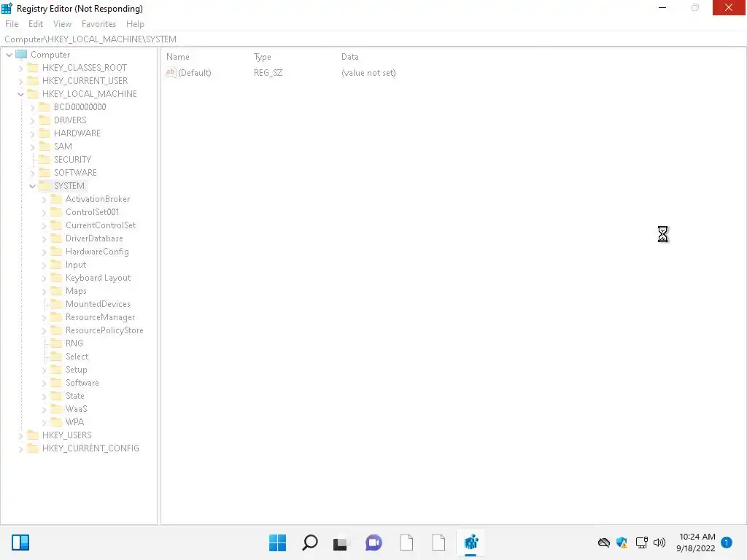The image size is (747, 560).
Task: Click the HKEY_LOCAL_MACHINE folder icon
Action: (32, 94)
